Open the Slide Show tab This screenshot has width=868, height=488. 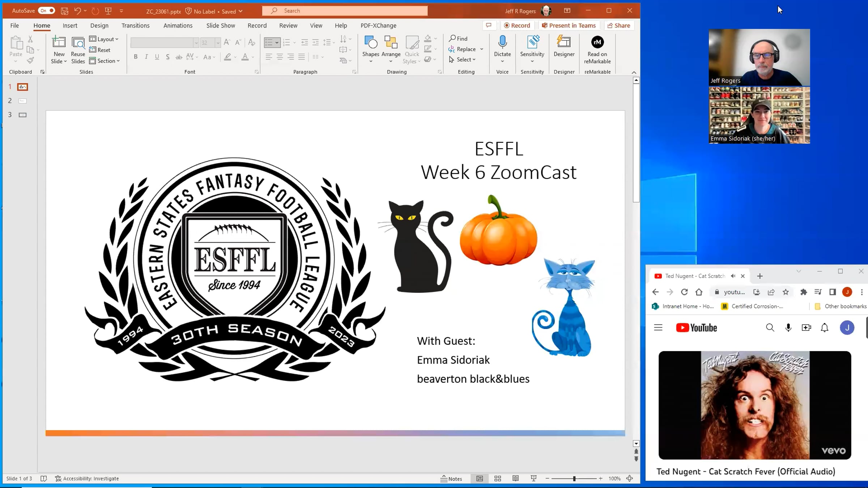[221, 25]
